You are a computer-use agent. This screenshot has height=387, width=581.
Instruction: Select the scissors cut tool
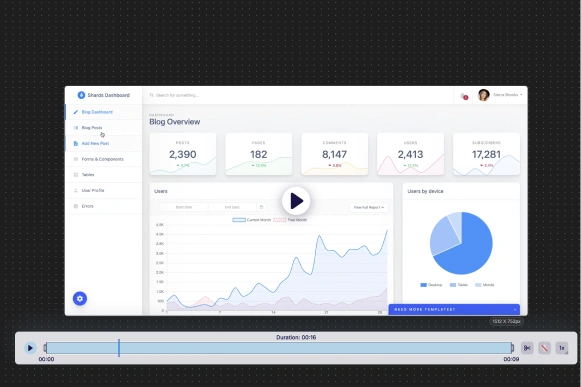(x=527, y=348)
